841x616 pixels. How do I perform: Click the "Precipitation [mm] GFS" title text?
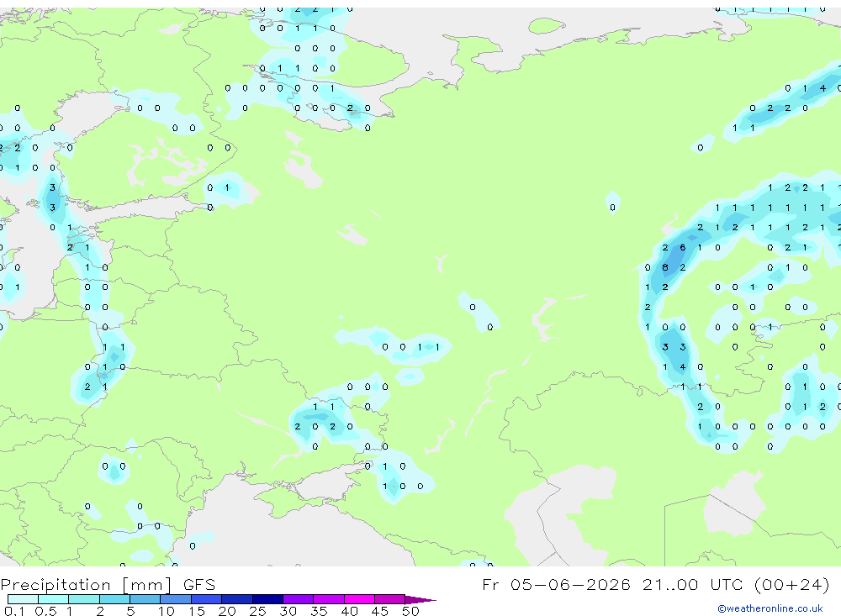point(108,585)
